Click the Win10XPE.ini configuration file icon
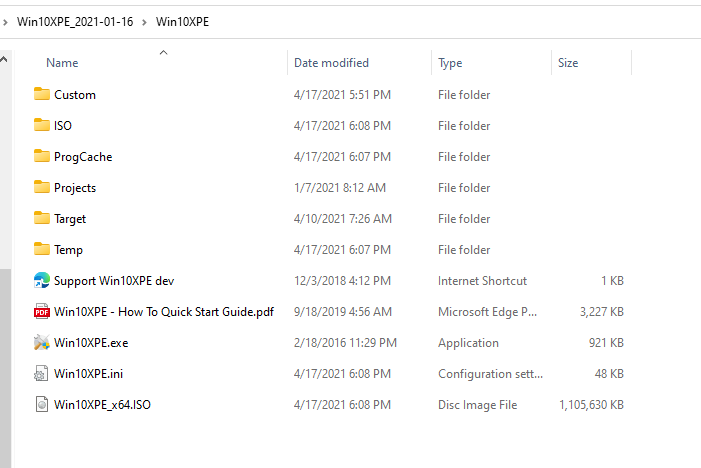Viewport: 701px width, 468px height. pyautogui.click(x=42, y=373)
